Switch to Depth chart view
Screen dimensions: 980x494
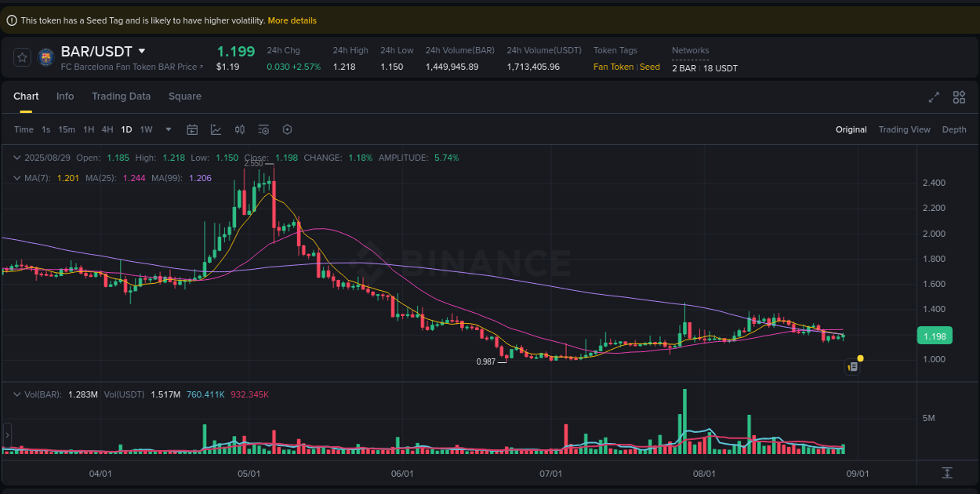tap(954, 129)
